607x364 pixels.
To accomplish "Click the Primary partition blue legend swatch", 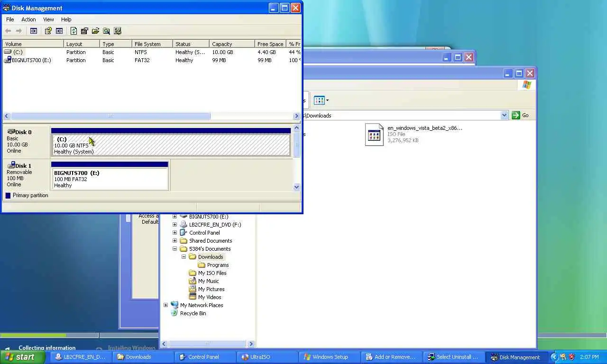I will (x=8, y=195).
